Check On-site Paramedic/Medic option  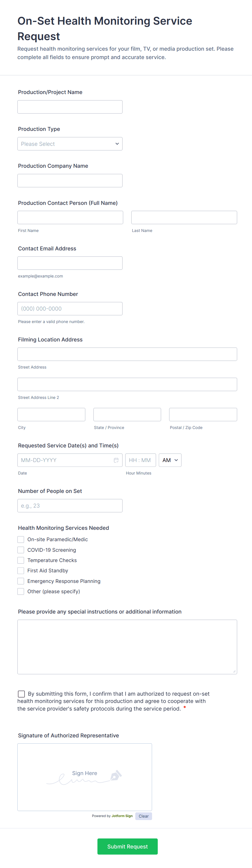pos(21,540)
